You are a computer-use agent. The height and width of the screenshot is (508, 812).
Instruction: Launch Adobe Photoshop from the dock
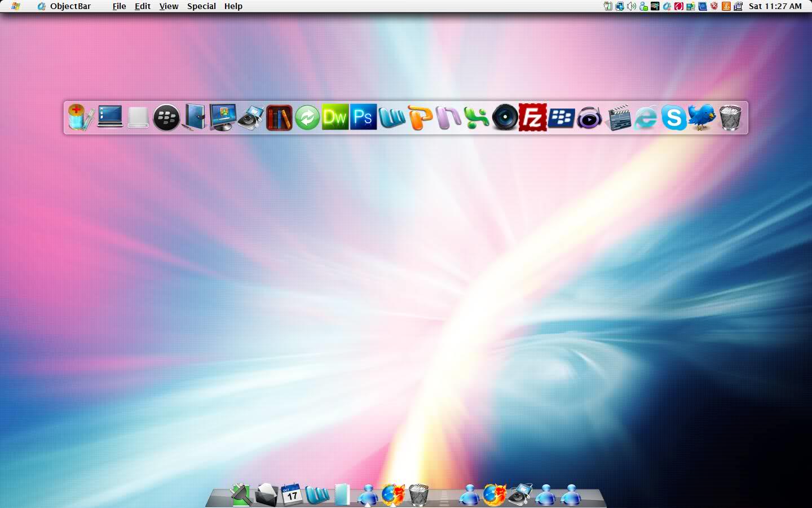(364, 117)
